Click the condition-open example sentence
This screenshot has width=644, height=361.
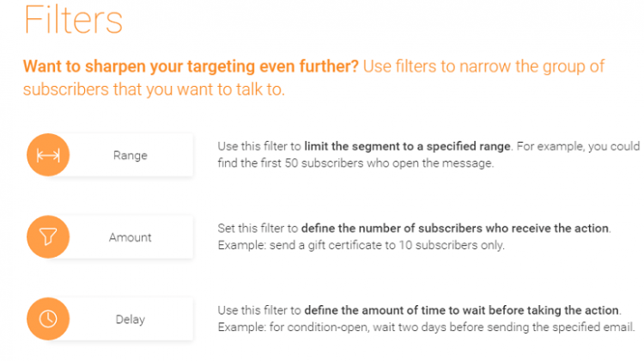pos(426,327)
